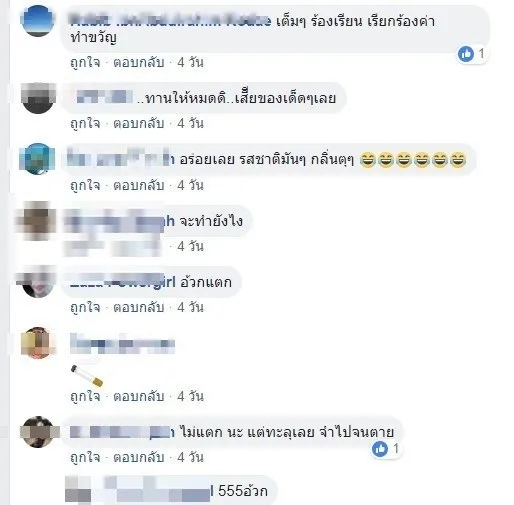Reply to the ทานให้หมดดิ comment via ตอบกลับ

click(x=139, y=123)
